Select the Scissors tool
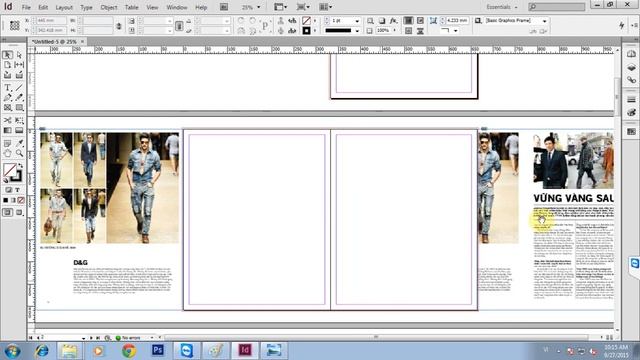 (8, 120)
